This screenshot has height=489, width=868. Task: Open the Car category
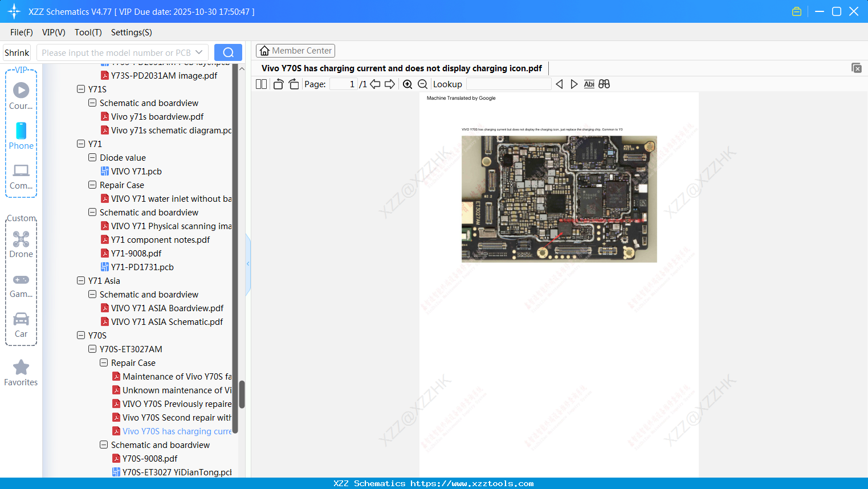[x=21, y=325]
